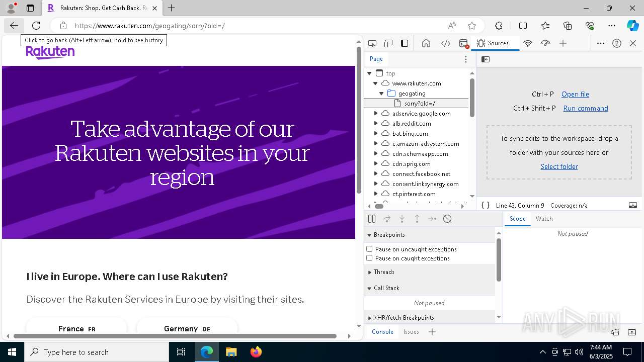Open Read aloud icon in address bar
This screenshot has width=644, height=362.
[452, 26]
